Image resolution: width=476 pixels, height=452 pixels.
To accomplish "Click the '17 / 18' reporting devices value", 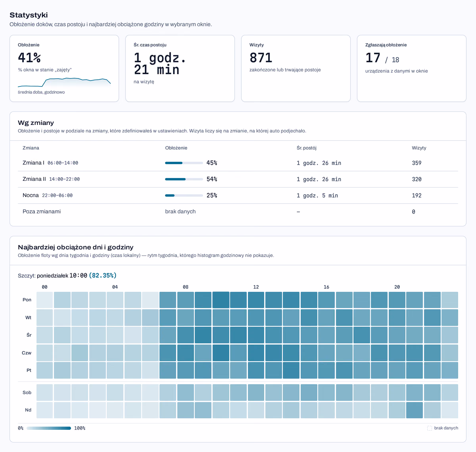I will click(x=382, y=58).
